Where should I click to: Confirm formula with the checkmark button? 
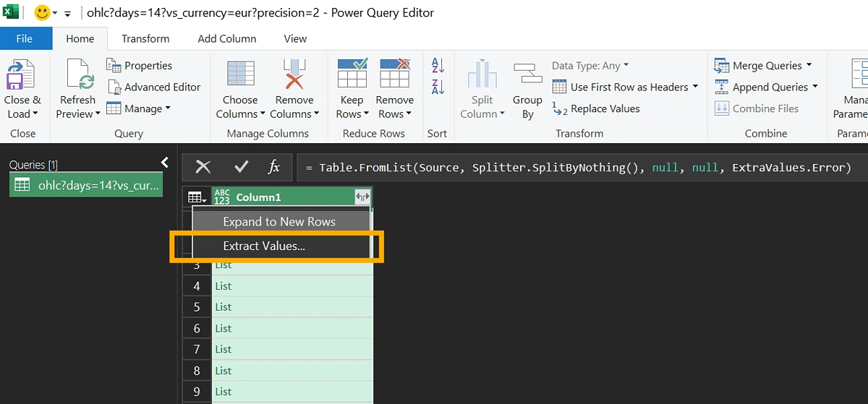pyautogui.click(x=241, y=167)
